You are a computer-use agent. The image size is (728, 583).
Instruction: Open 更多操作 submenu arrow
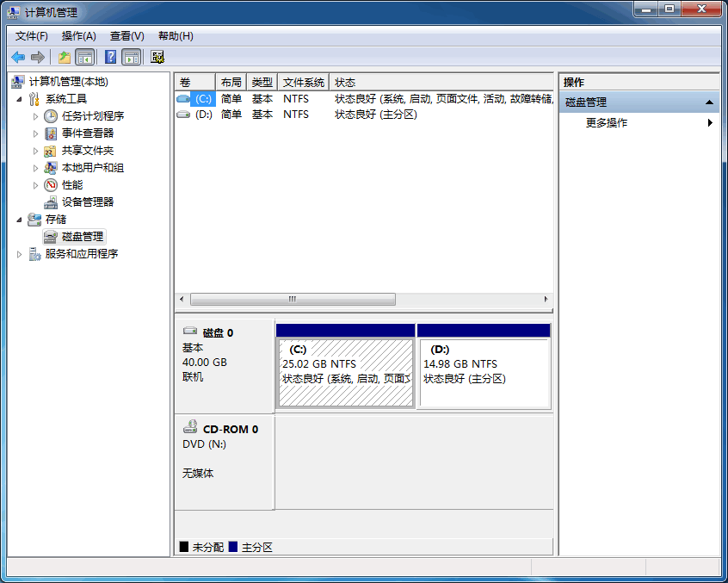(x=710, y=122)
